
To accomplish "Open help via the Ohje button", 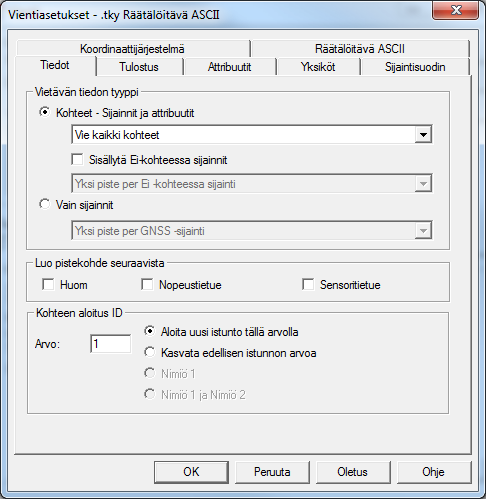I will [434, 472].
